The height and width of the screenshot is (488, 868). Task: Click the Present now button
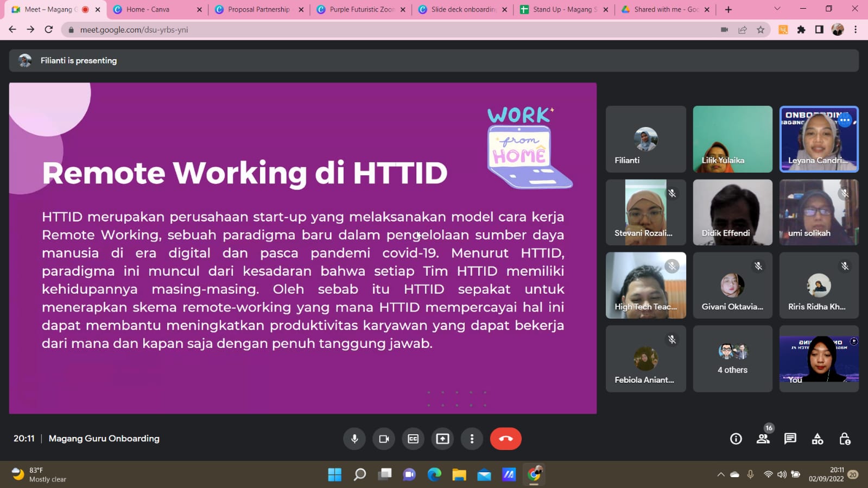tap(442, 439)
